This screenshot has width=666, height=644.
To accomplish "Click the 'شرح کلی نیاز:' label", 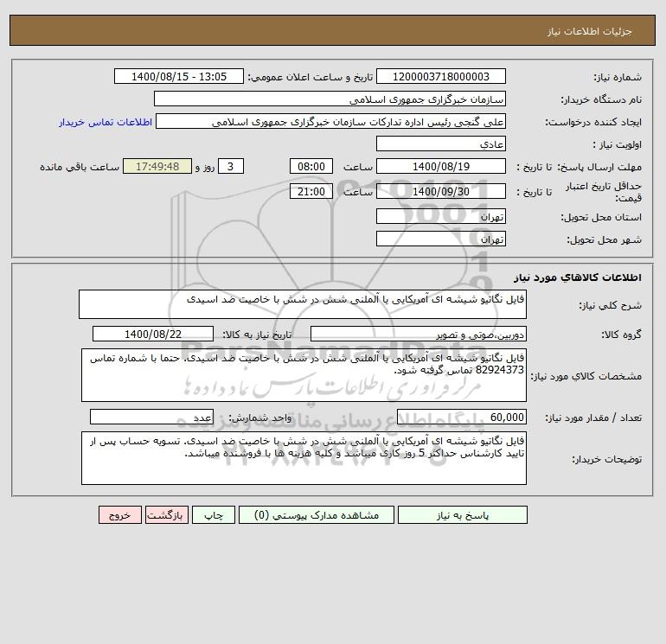I will coord(611,305).
